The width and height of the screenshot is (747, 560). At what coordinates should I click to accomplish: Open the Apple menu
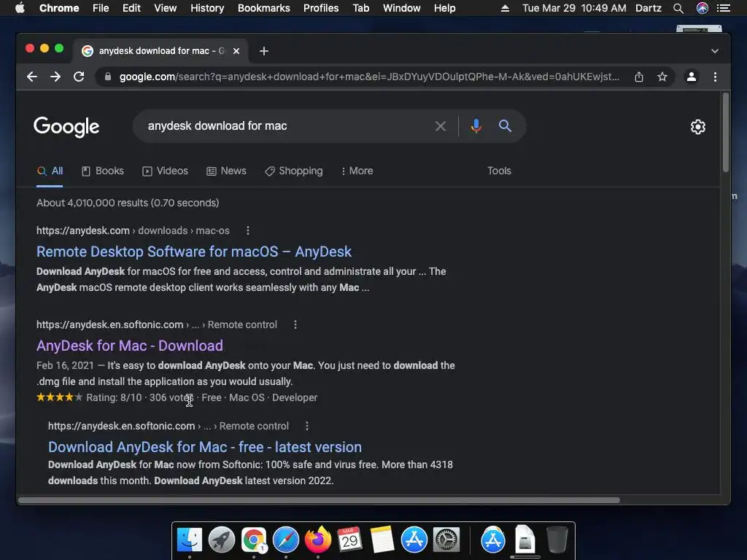click(20, 8)
